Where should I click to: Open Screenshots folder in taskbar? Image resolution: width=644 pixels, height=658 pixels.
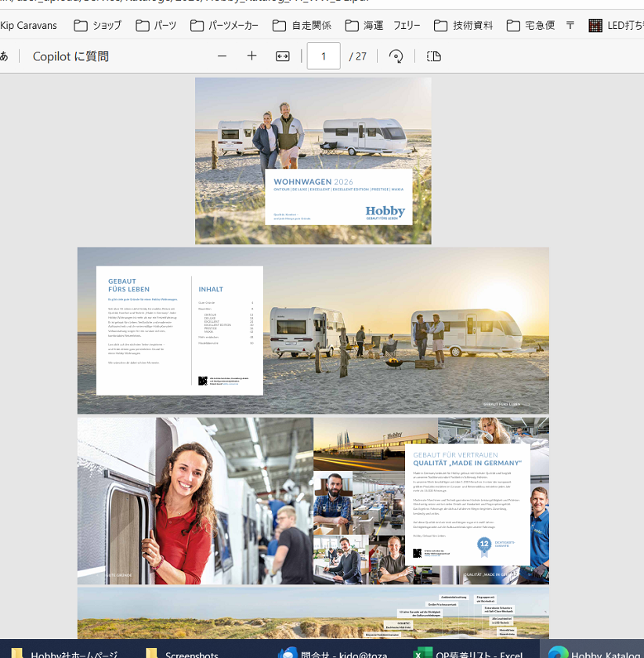(x=182, y=653)
